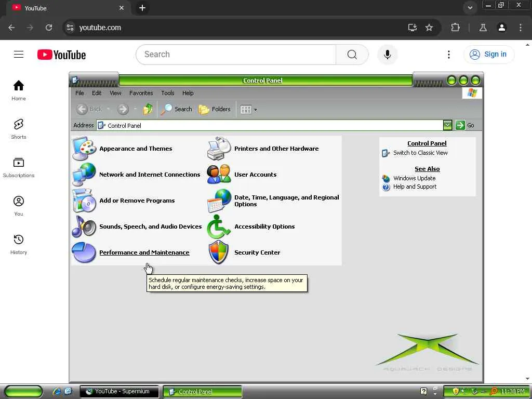Viewport: 532px width, 399px height.
Task: Go to YouTube Home in sidebar
Action: [x=19, y=90]
